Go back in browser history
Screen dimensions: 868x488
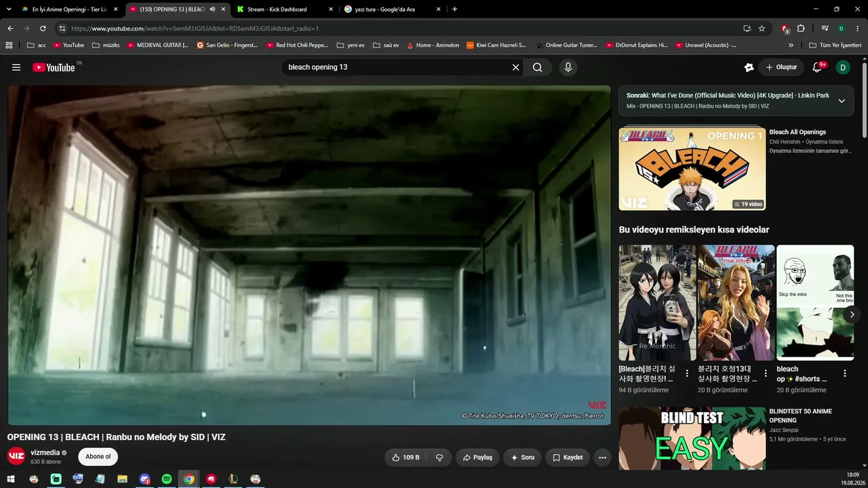tap(10, 28)
